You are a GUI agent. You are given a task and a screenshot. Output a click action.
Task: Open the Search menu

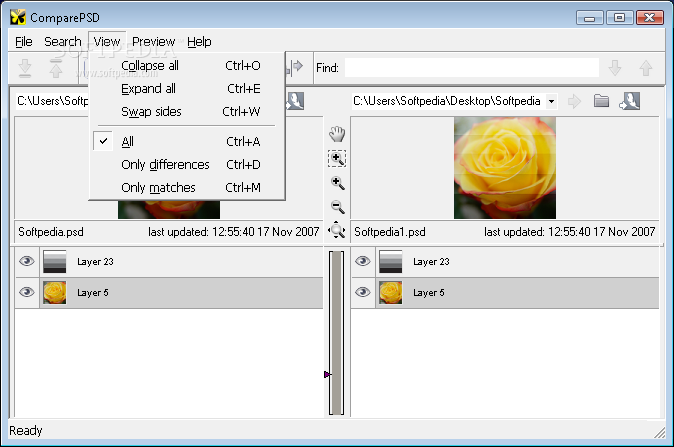click(x=63, y=42)
